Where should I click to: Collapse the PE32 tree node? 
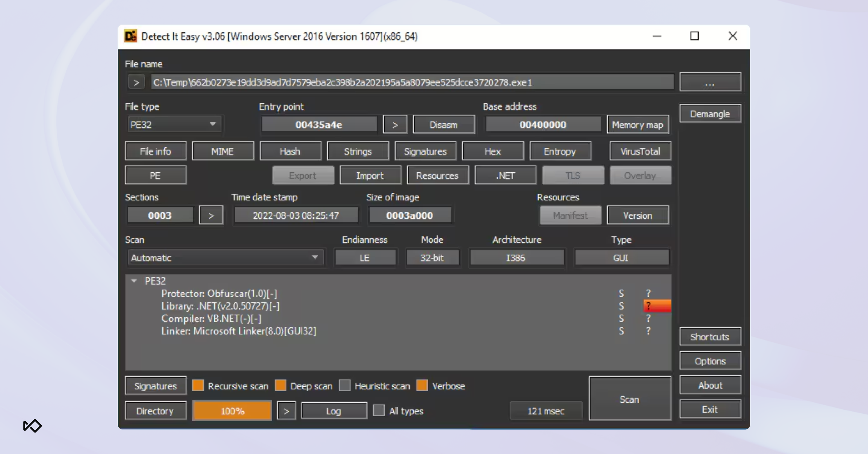tap(134, 281)
